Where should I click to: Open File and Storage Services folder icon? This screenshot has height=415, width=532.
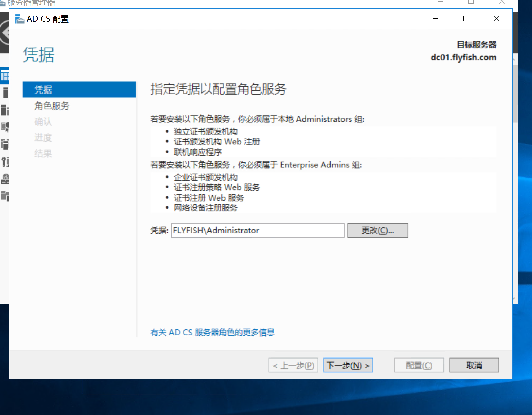(5, 196)
